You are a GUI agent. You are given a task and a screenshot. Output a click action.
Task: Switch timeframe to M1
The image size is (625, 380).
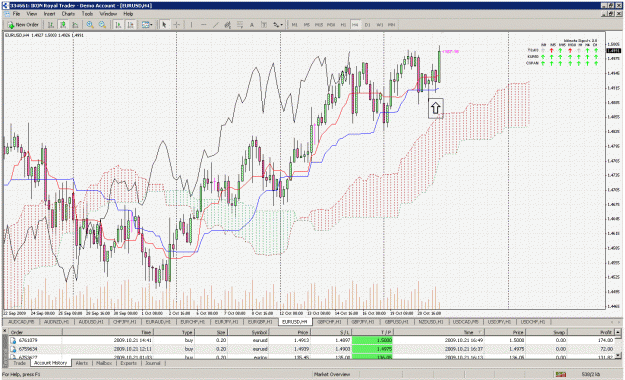(x=295, y=25)
